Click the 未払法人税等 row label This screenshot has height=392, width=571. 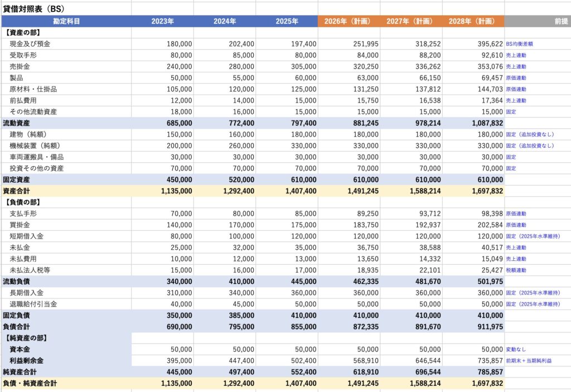coord(30,270)
